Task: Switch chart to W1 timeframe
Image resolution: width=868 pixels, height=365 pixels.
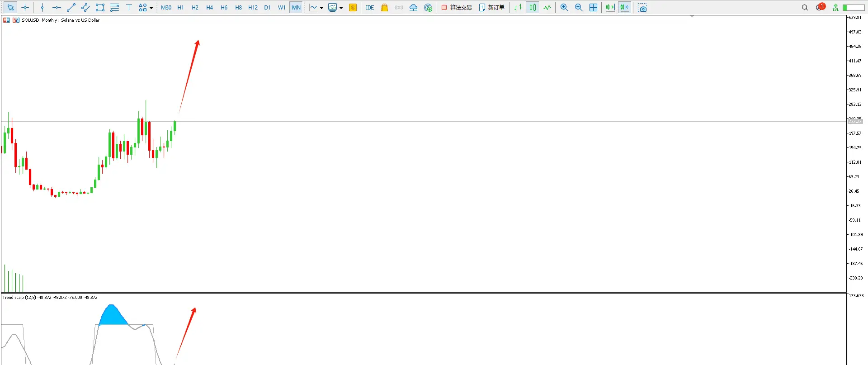Action: pyautogui.click(x=282, y=7)
